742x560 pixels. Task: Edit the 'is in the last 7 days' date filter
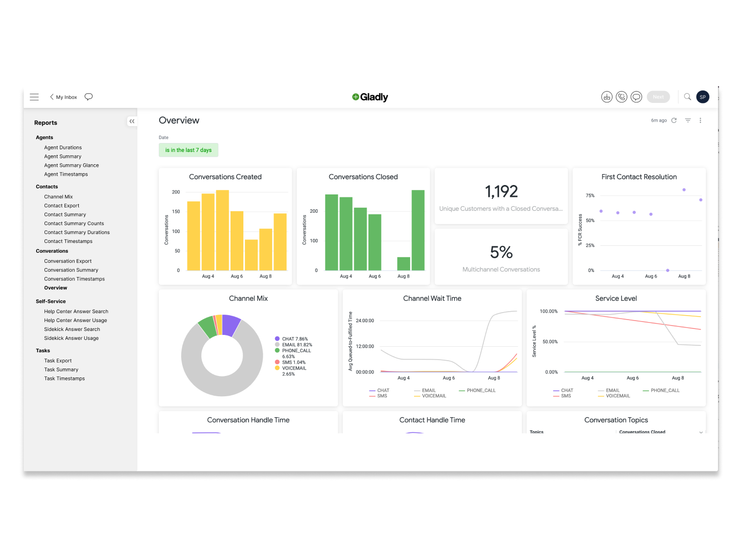click(188, 150)
